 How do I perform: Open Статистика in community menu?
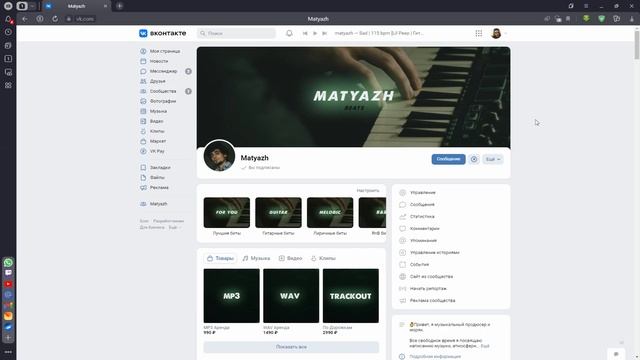[422, 216]
